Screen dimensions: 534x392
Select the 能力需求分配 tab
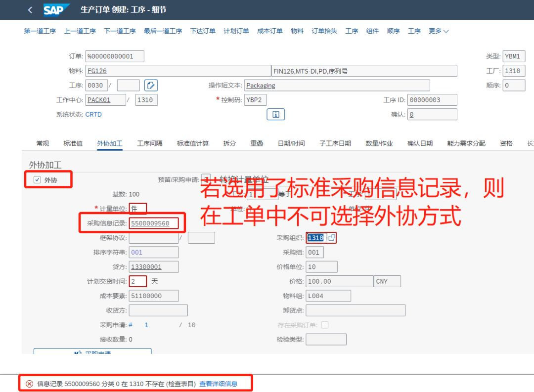tap(466, 143)
